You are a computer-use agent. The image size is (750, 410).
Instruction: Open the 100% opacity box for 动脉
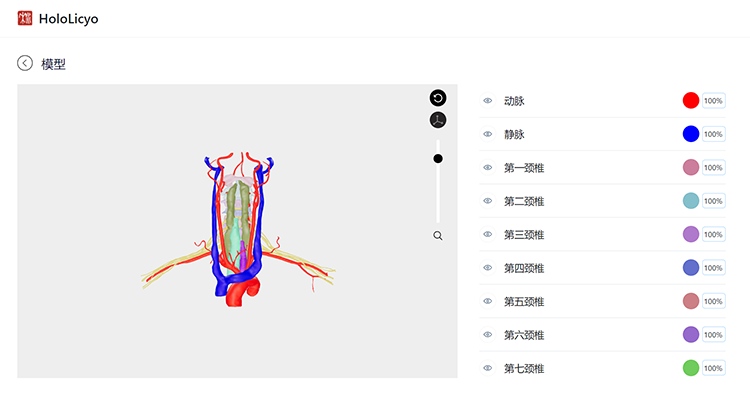point(713,100)
